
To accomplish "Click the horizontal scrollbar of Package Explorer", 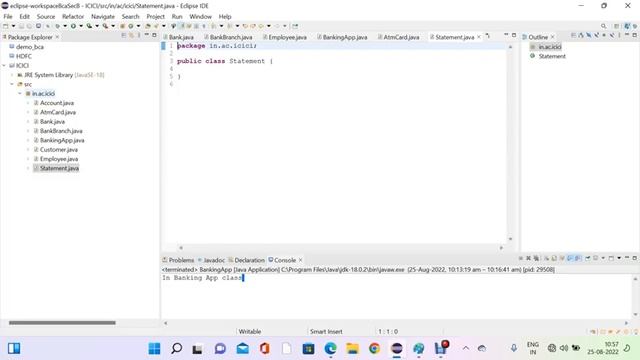I will [x=62, y=323].
